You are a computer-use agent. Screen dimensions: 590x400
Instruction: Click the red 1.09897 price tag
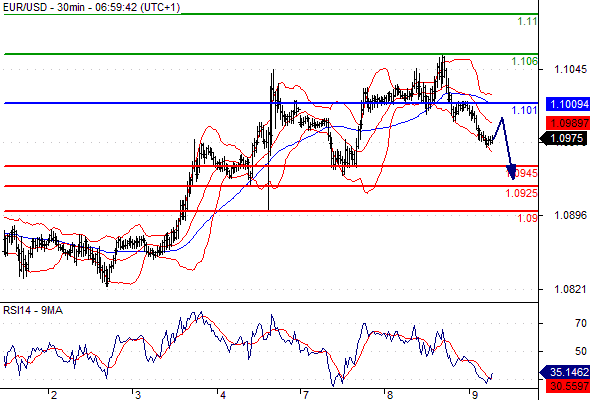[x=568, y=123]
